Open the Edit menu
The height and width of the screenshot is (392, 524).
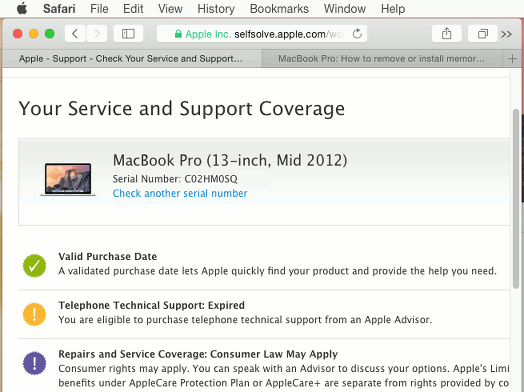point(133,9)
